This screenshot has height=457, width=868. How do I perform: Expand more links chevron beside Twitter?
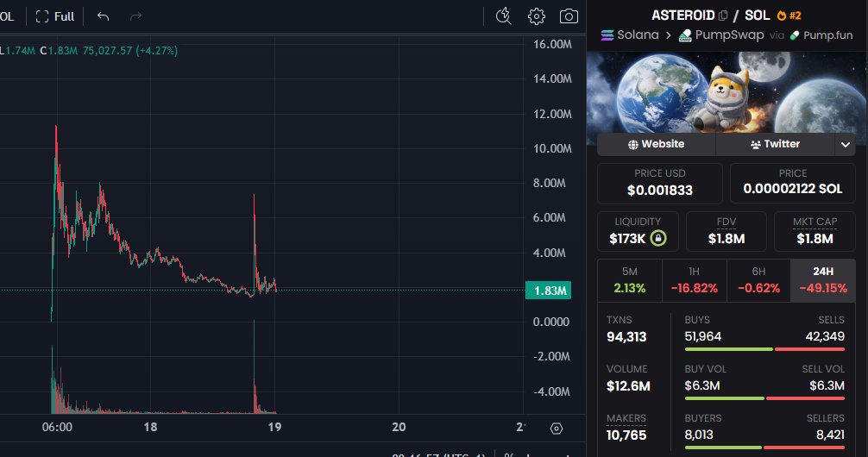846,144
